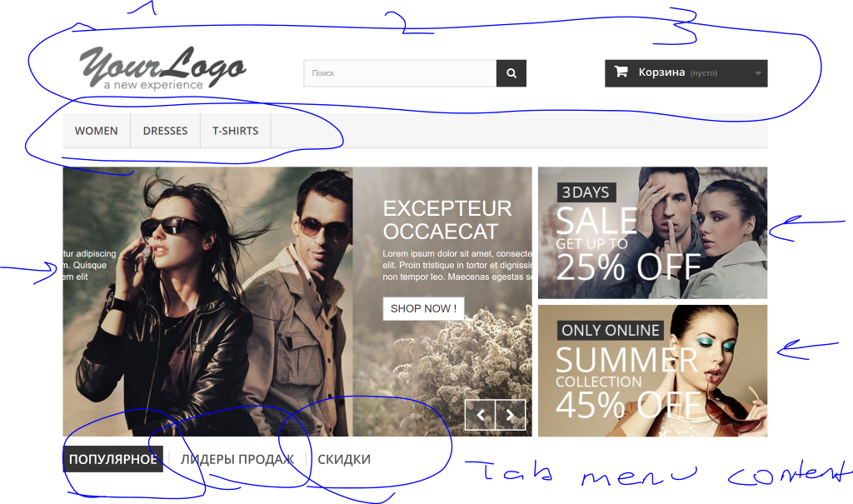Open the Summer Collection 45% off banner

point(653,371)
